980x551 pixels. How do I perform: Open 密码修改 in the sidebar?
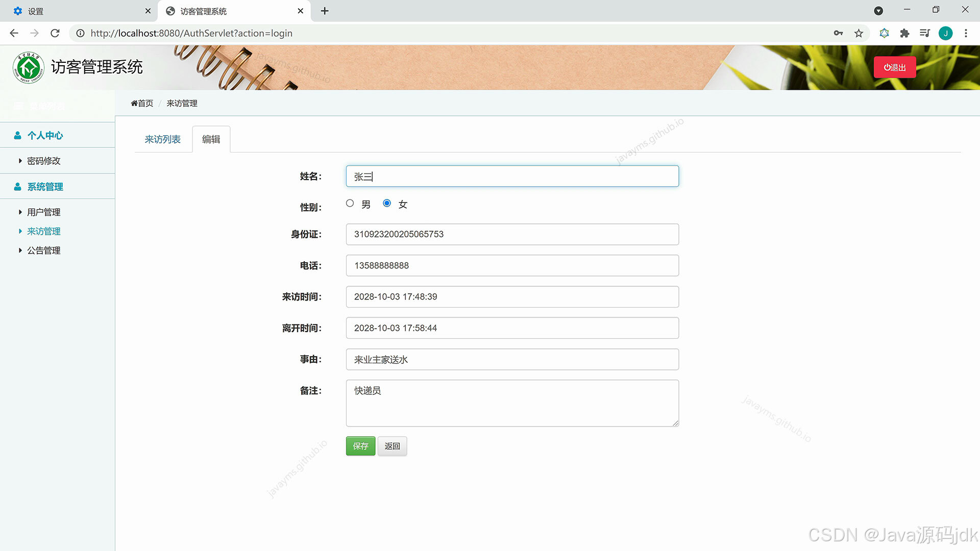click(x=43, y=161)
